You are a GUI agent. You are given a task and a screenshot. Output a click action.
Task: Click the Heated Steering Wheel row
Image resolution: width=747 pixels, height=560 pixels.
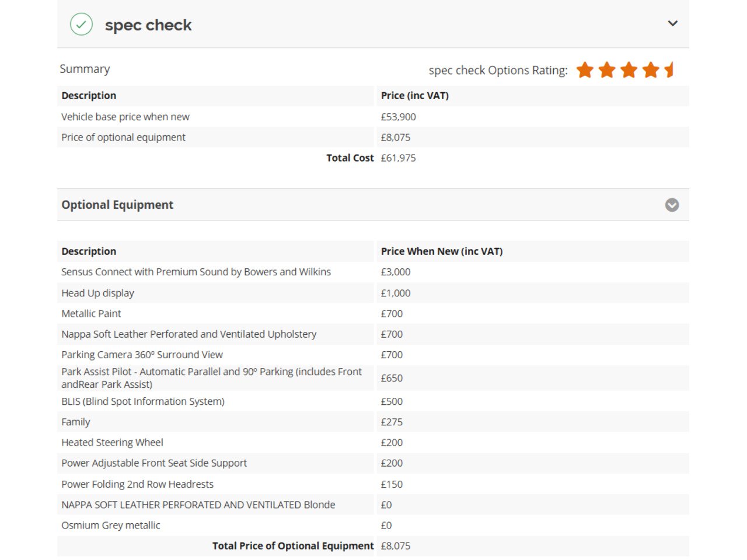tap(373, 442)
